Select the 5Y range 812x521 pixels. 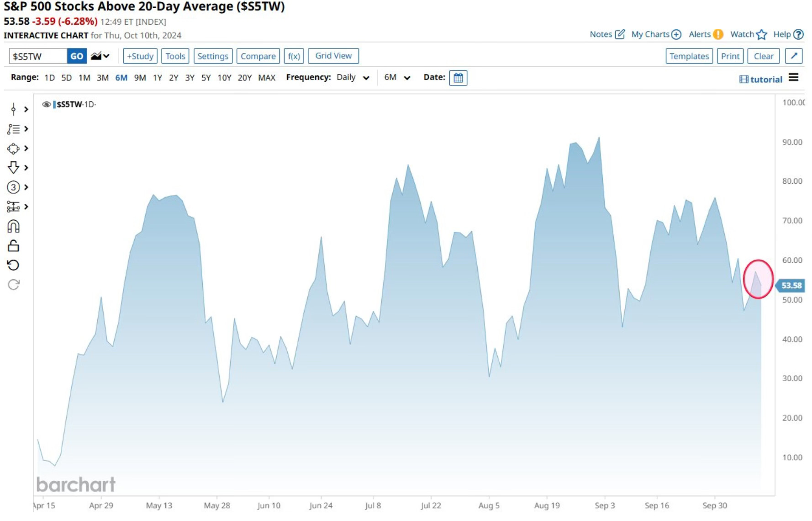(x=206, y=78)
